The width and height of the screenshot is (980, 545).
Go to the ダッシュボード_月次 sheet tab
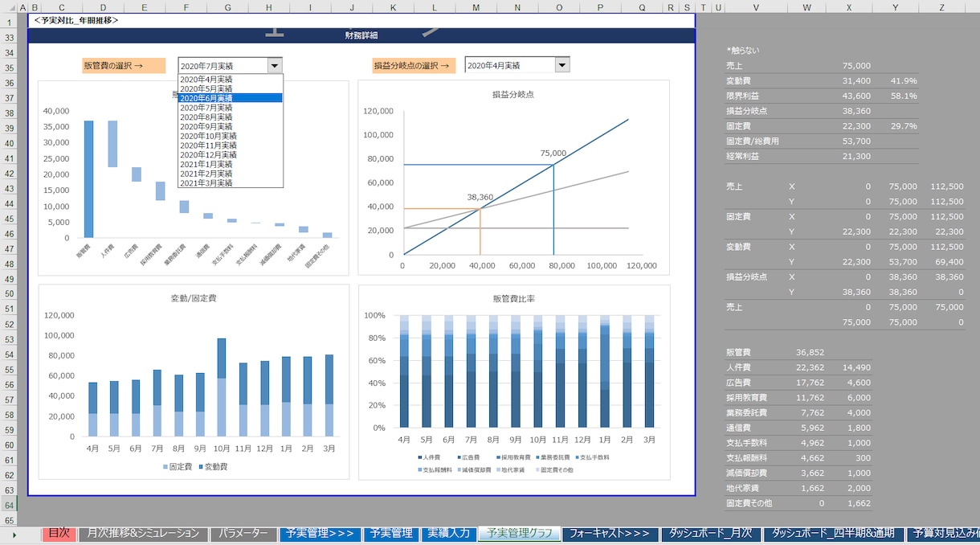click(x=710, y=534)
